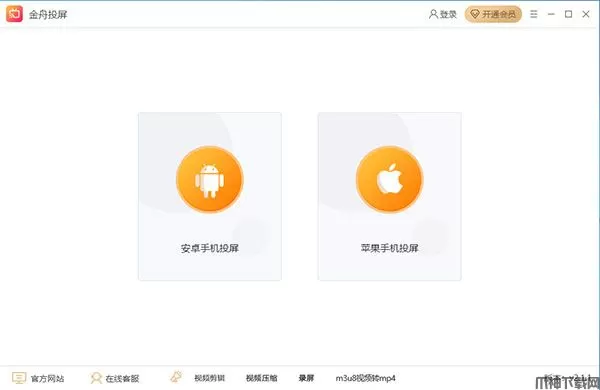Maximize the 金舟投屏 window
Screen dimensions: 600x390
tap(569, 14)
